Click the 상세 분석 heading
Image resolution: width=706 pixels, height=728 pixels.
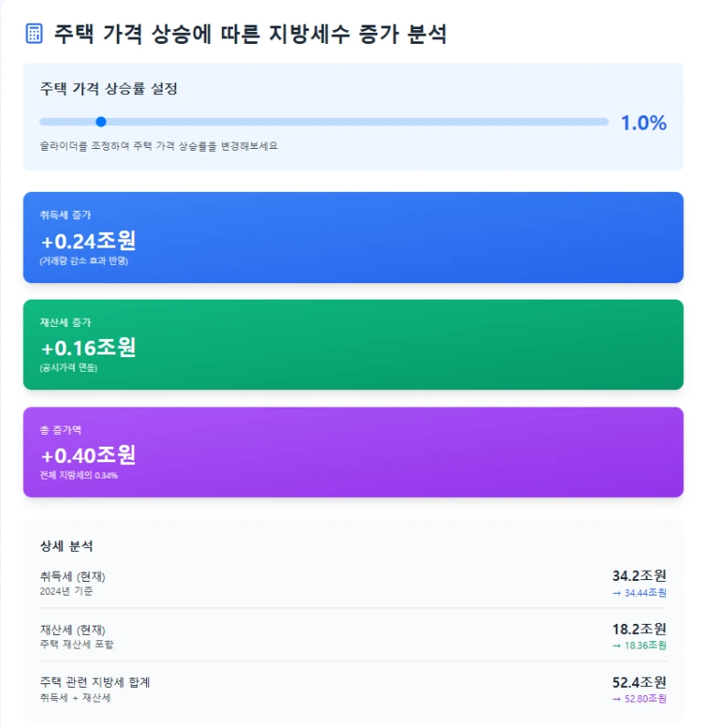pos(67,546)
